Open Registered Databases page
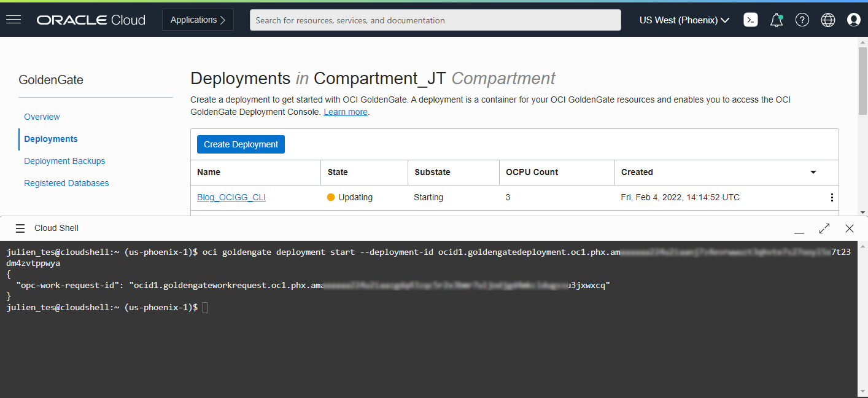The height and width of the screenshot is (398, 868). click(x=66, y=183)
